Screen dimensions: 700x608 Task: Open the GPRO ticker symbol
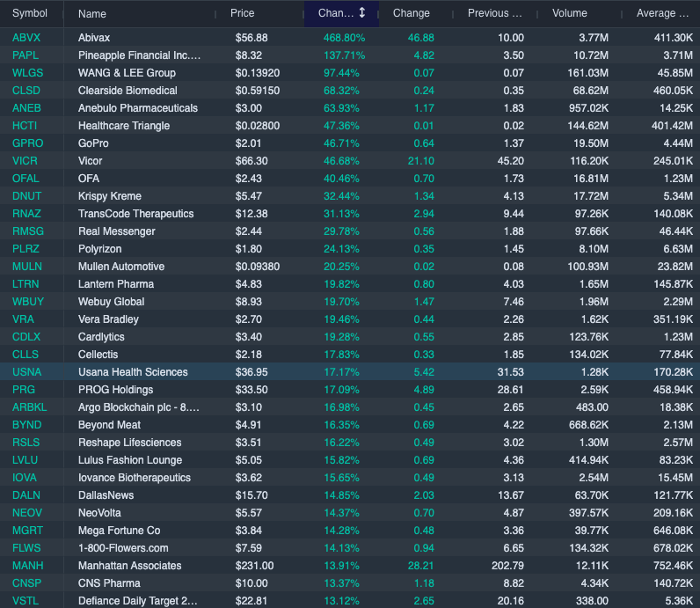coord(27,143)
